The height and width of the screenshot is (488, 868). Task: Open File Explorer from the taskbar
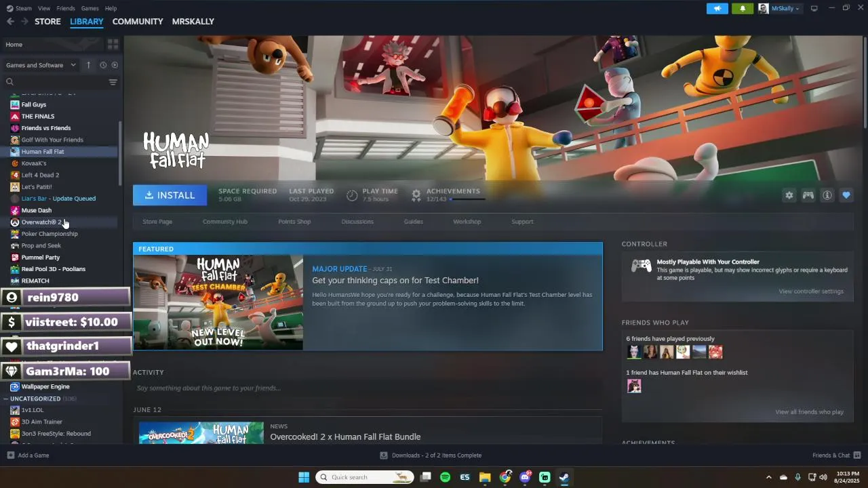tap(485, 477)
